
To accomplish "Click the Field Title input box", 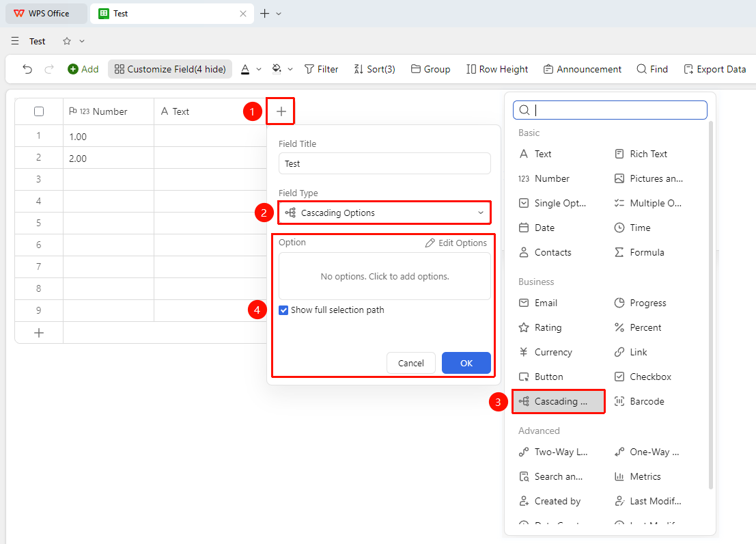I will (384, 163).
